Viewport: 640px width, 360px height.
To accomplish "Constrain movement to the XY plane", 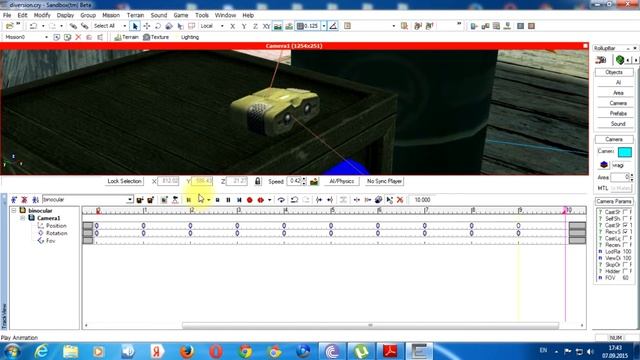I will point(266,26).
